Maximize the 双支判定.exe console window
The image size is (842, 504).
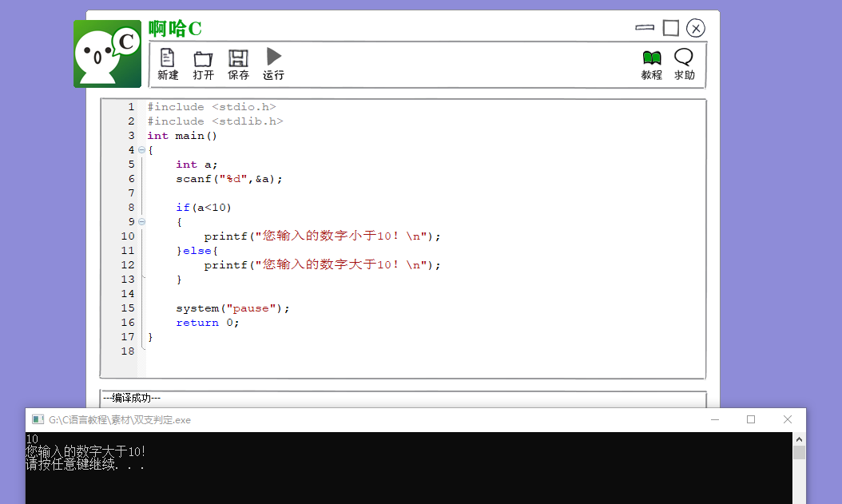pyautogui.click(x=751, y=419)
